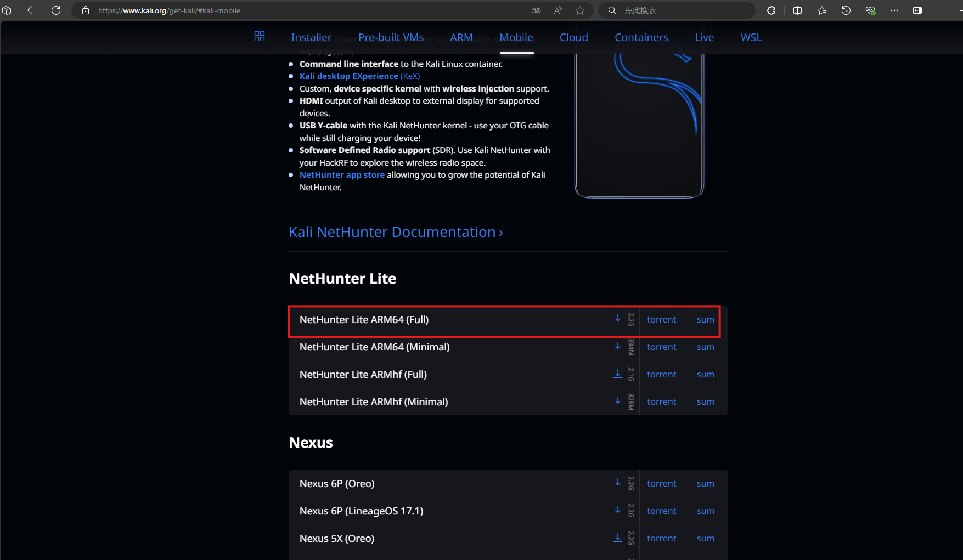Open browser history icon

point(846,10)
